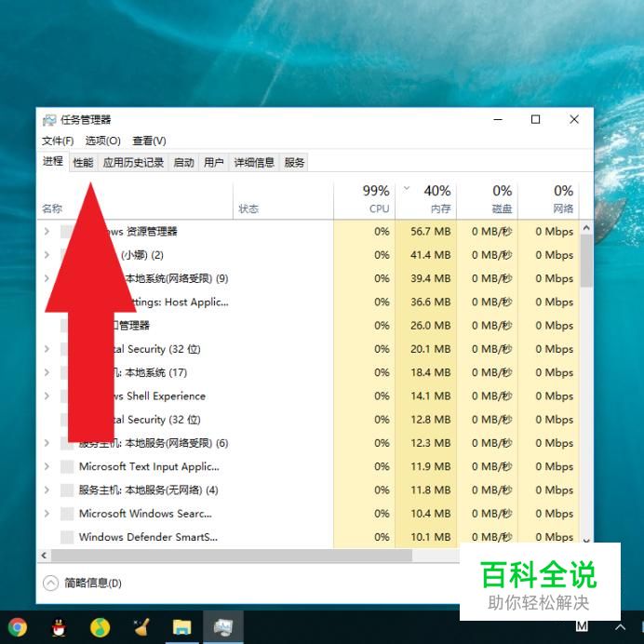Viewport: 644px width, 644px height.
Task: Launch the QQ Music taskbar icon
Action: tap(101, 627)
